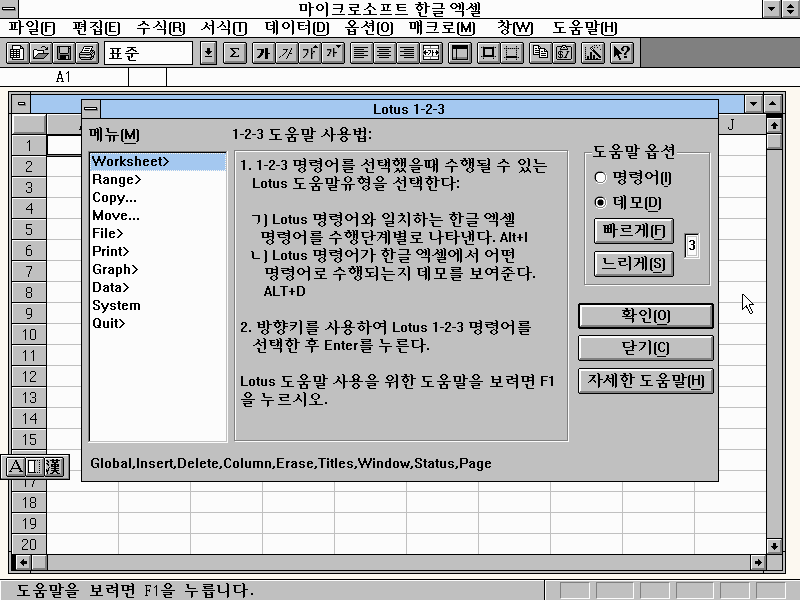
Task: Select row header 10 in worksheet
Action: coord(29,335)
